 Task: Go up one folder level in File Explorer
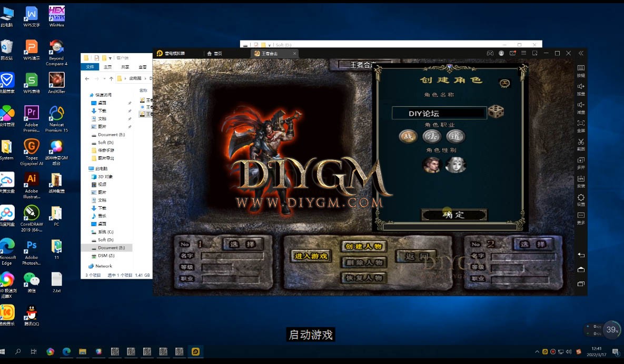111,79
